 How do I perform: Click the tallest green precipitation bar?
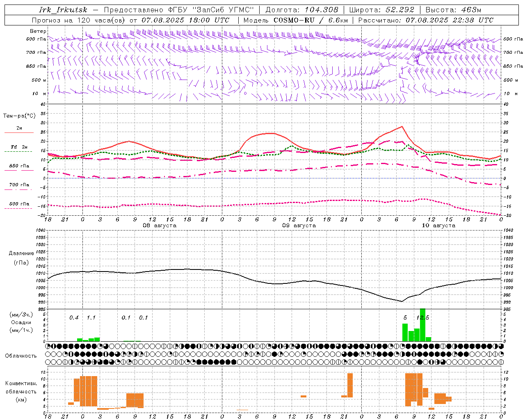click(422, 325)
